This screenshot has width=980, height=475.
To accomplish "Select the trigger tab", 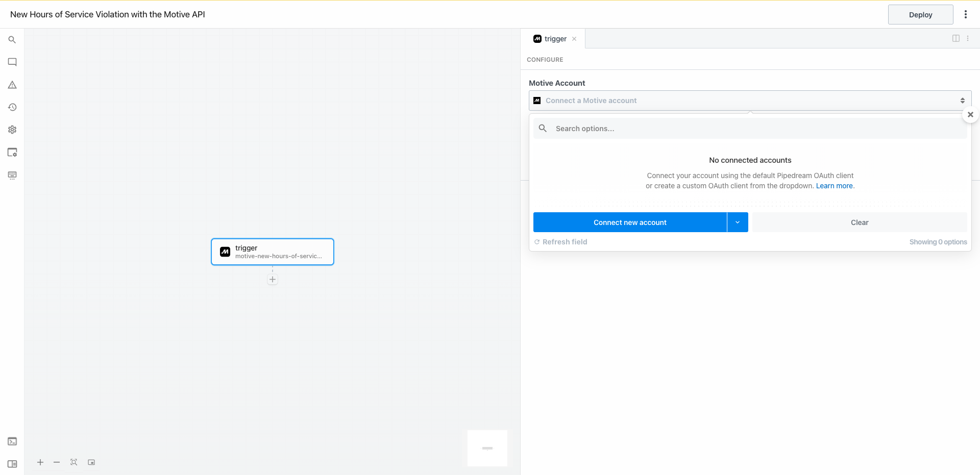I will (554, 39).
